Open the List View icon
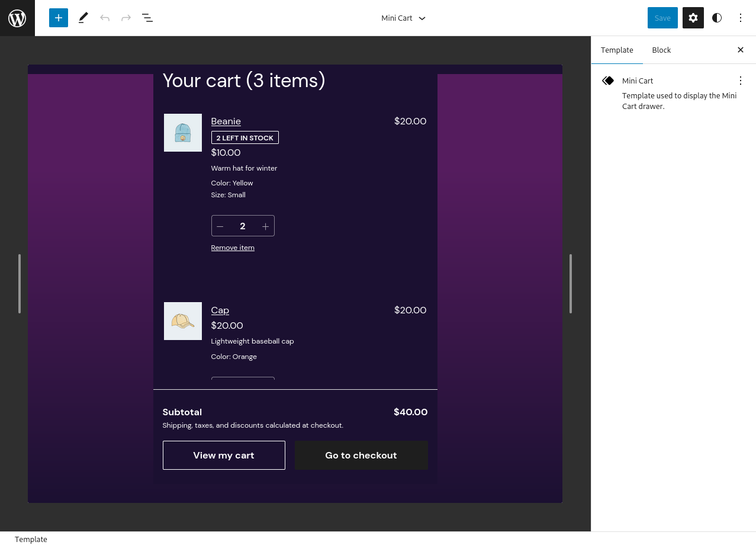This screenshot has height=545, width=756. (147, 18)
